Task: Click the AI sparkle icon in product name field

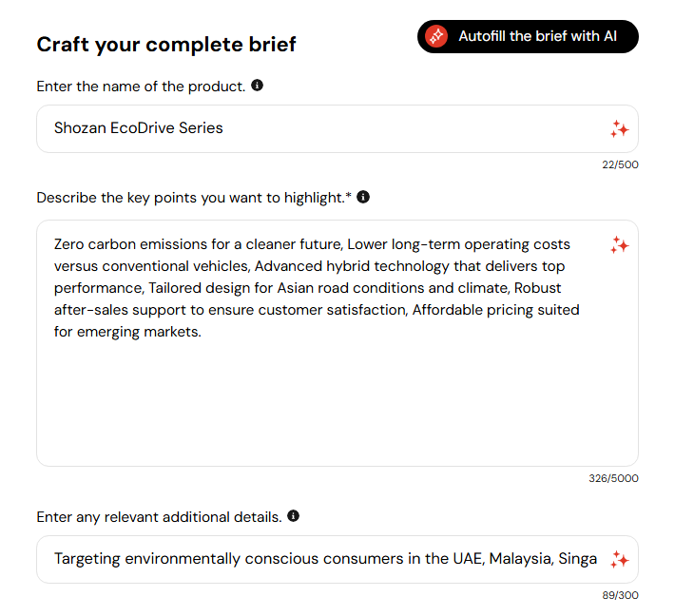Action: pos(619,128)
